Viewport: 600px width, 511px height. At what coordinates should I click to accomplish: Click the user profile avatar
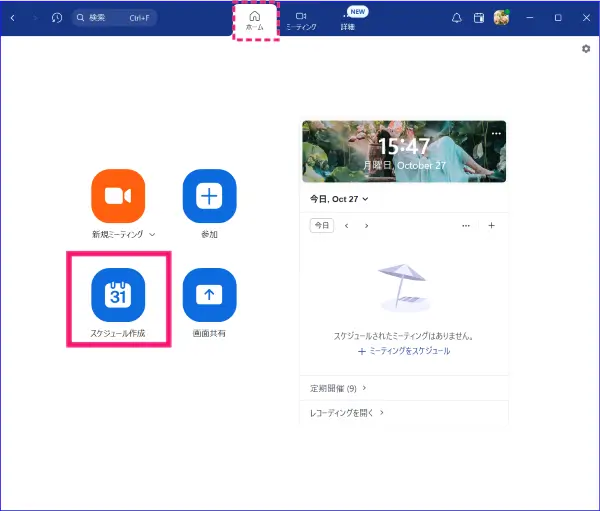tap(502, 18)
